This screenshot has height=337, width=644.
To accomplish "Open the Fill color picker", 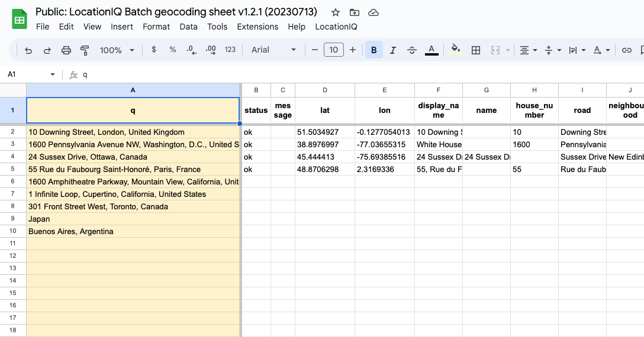I will (455, 50).
